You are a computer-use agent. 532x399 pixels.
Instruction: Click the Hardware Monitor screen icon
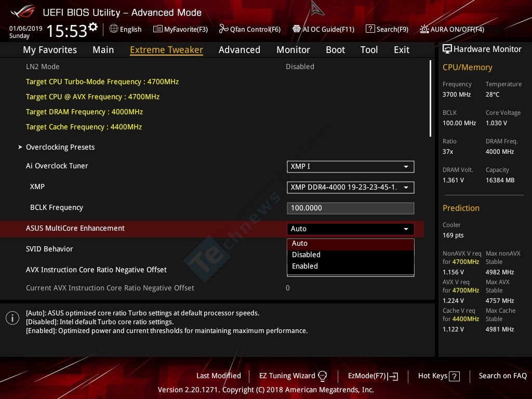tap(447, 49)
